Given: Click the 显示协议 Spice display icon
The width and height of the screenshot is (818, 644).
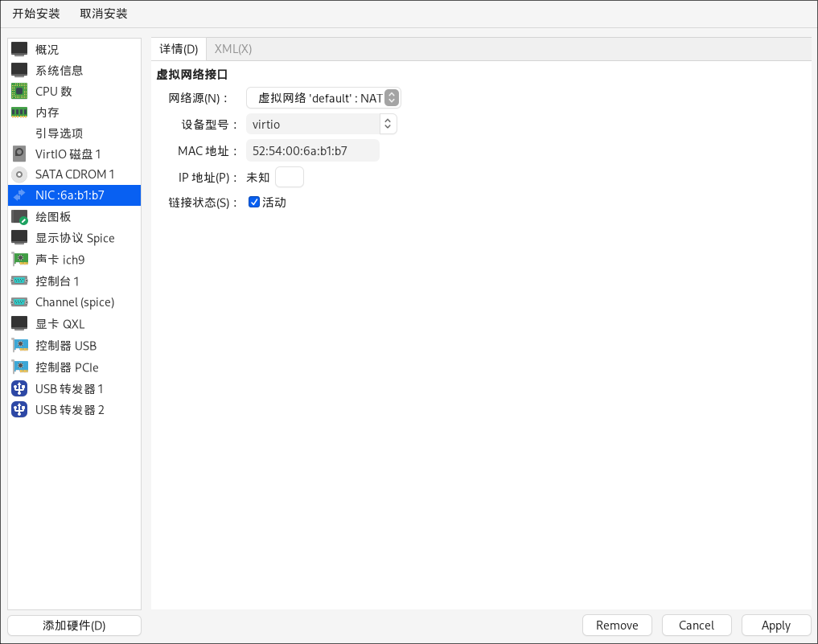Looking at the screenshot, I should [x=19, y=237].
